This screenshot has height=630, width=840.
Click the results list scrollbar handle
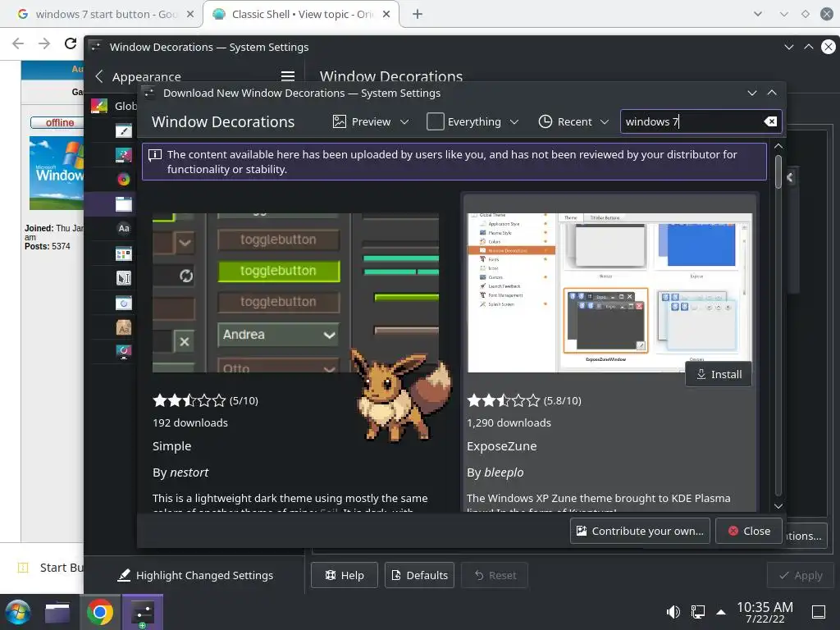click(778, 171)
